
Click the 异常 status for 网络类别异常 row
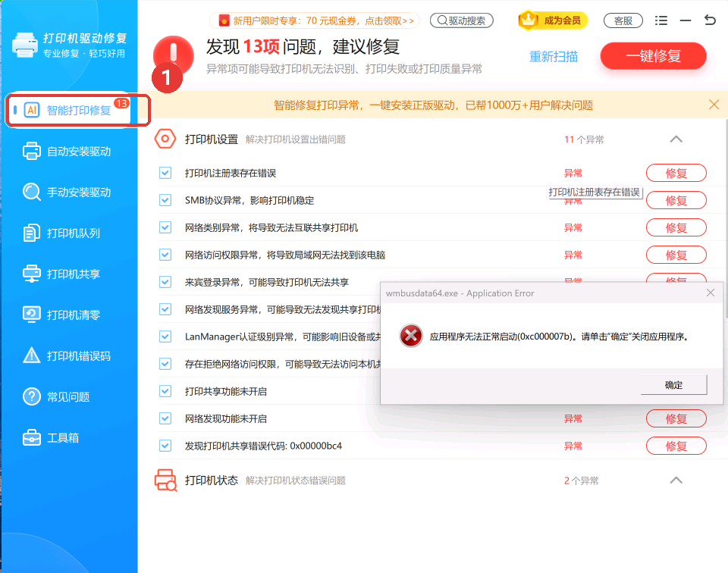[x=573, y=228]
